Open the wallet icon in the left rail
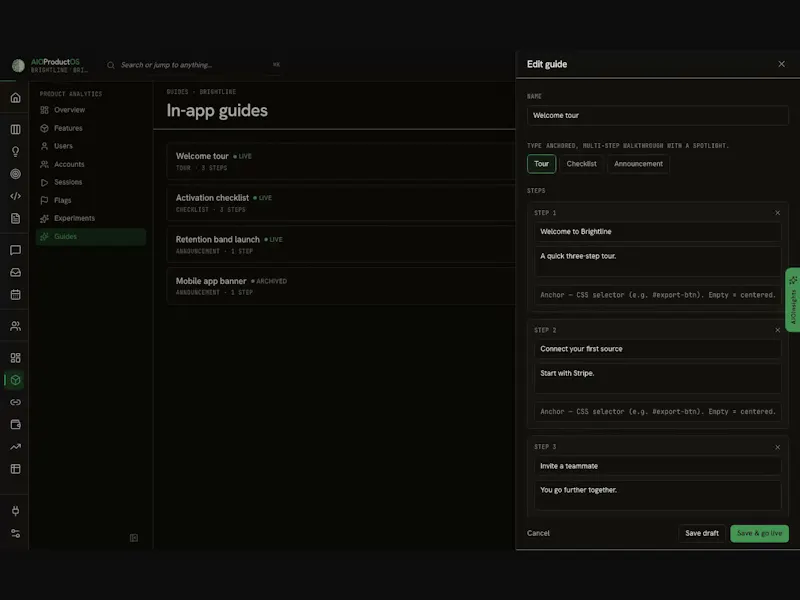800x600 pixels. click(15, 424)
